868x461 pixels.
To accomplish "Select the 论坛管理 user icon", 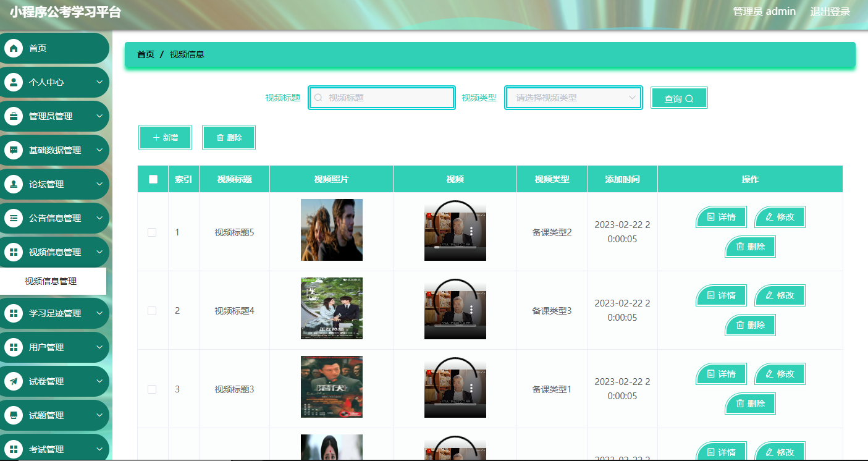I will (x=14, y=184).
